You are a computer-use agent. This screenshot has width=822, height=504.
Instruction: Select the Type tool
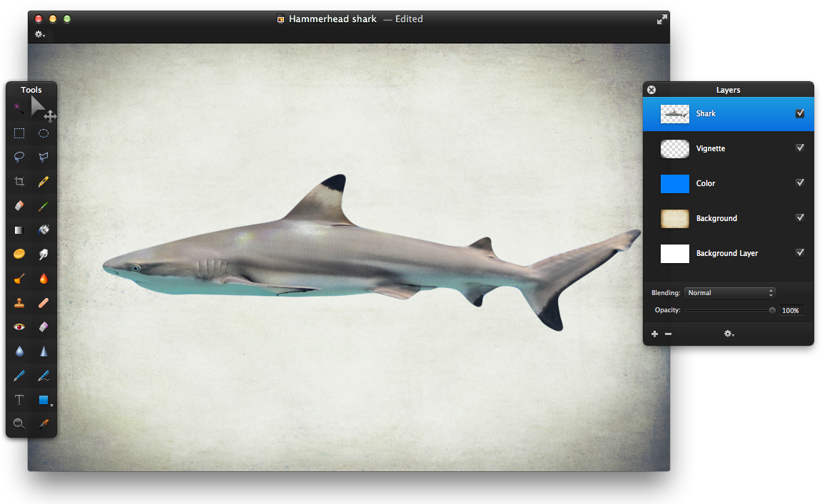point(19,400)
